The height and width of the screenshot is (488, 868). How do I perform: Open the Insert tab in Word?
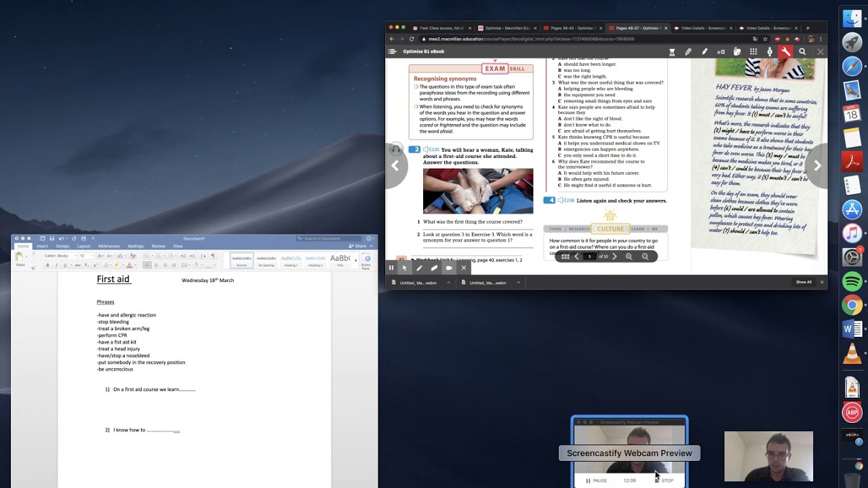point(42,246)
